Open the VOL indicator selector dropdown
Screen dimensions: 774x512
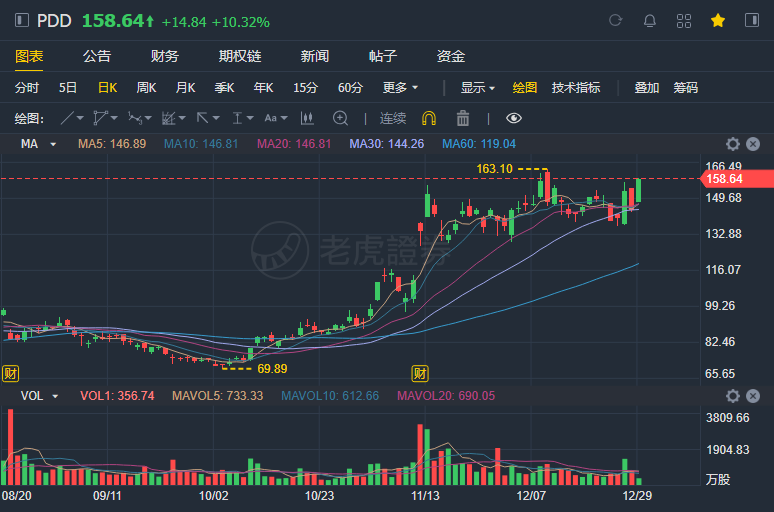pyautogui.click(x=39, y=396)
